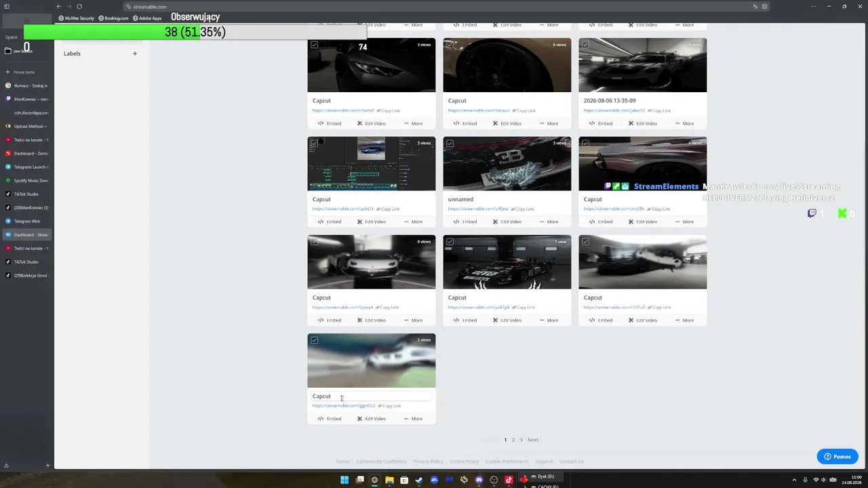Open the unnamed video thumbnail
This screenshot has width=868, height=488.
[507, 164]
